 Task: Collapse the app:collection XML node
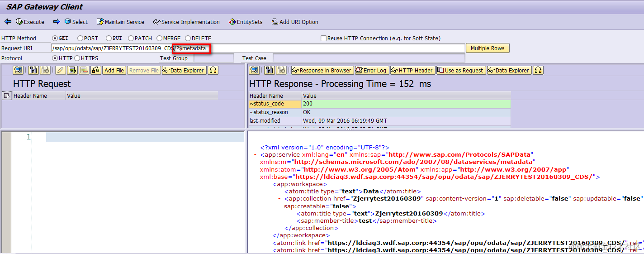click(x=279, y=199)
